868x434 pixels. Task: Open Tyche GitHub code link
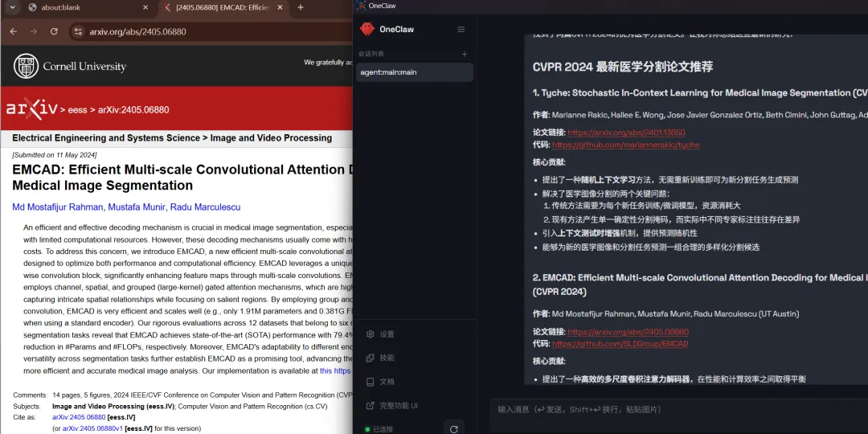(625, 145)
